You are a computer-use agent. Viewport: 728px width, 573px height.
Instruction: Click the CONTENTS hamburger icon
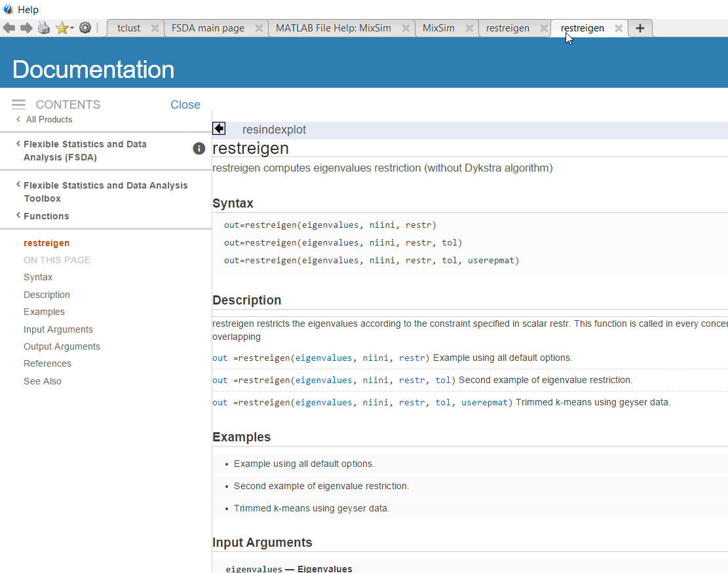(x=18, y=104)
